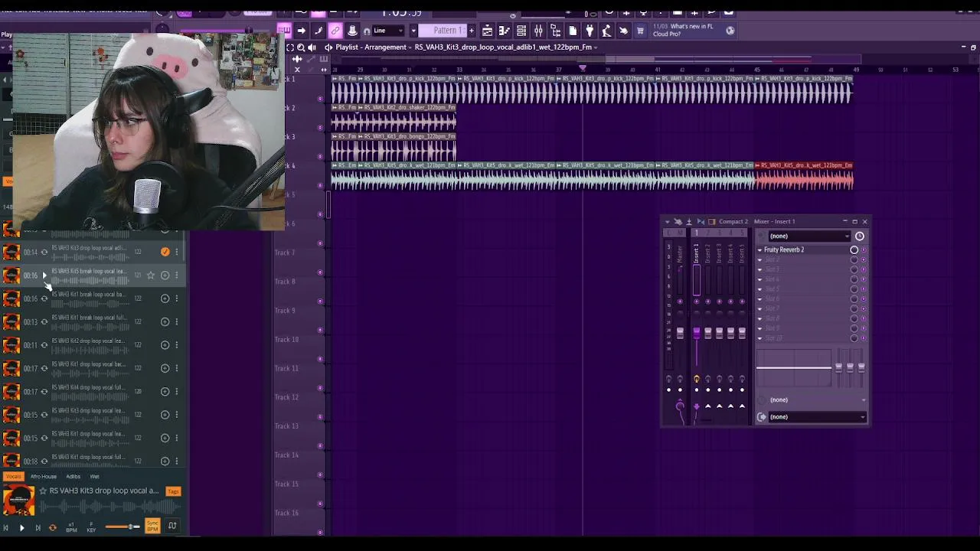Expand the Fruity Reeverb 2 slot arrow
The image size is (980, 551).
click(x=759, y=250)
